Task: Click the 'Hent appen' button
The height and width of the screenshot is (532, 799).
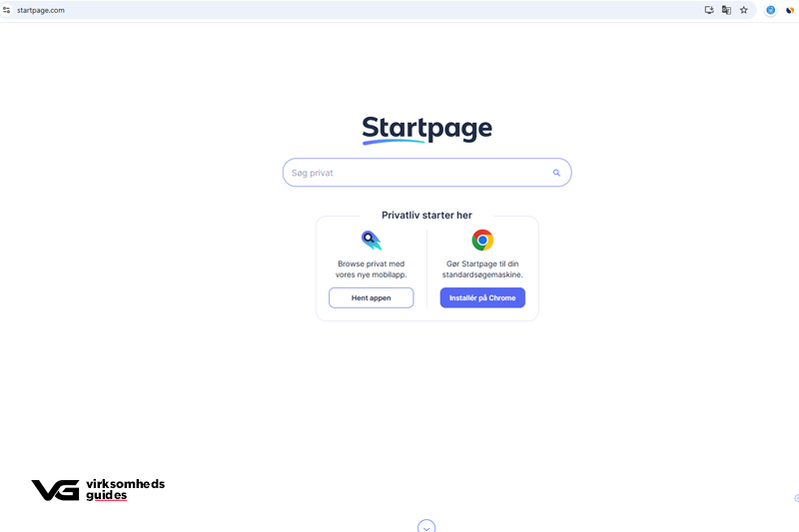Action: pyautogui.click(x=371, y=297)
